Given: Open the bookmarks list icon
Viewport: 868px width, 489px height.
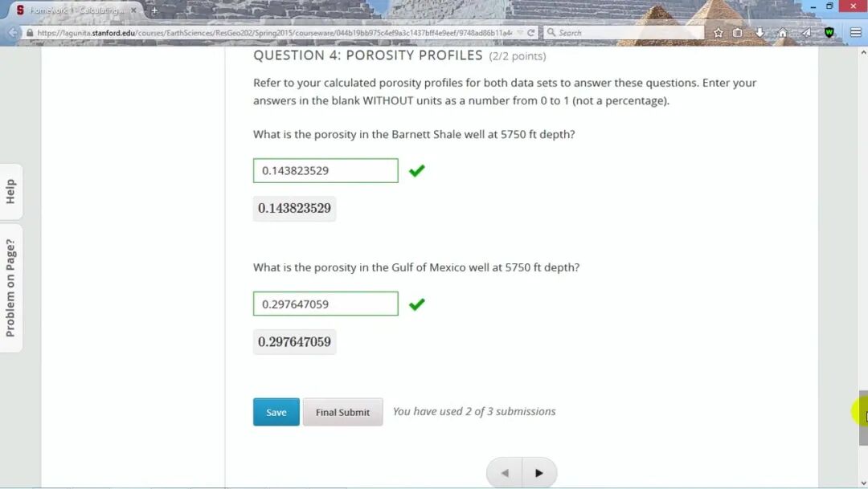Looking at the screenshot, I should pos(737,33).
